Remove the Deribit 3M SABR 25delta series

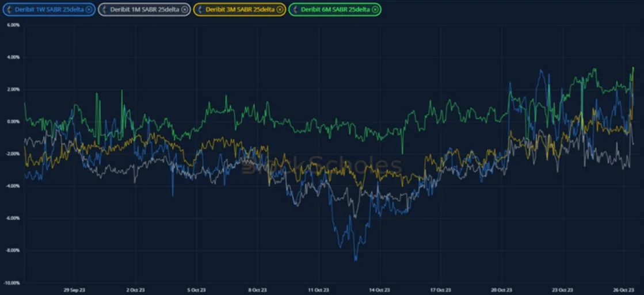(x=280, y=9)
